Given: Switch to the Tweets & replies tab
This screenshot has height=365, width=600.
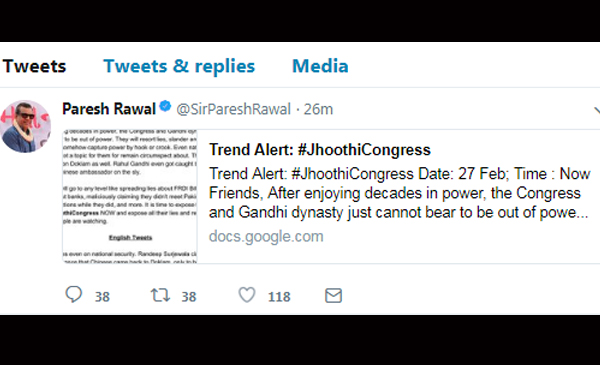Looking at the screenshot, I should (x=179, y=66).
